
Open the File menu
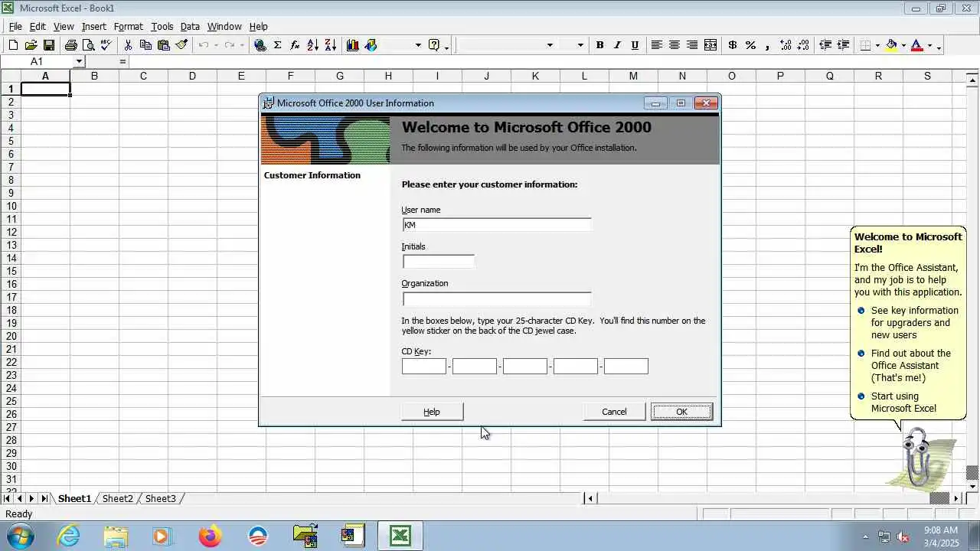click(15, 26)
